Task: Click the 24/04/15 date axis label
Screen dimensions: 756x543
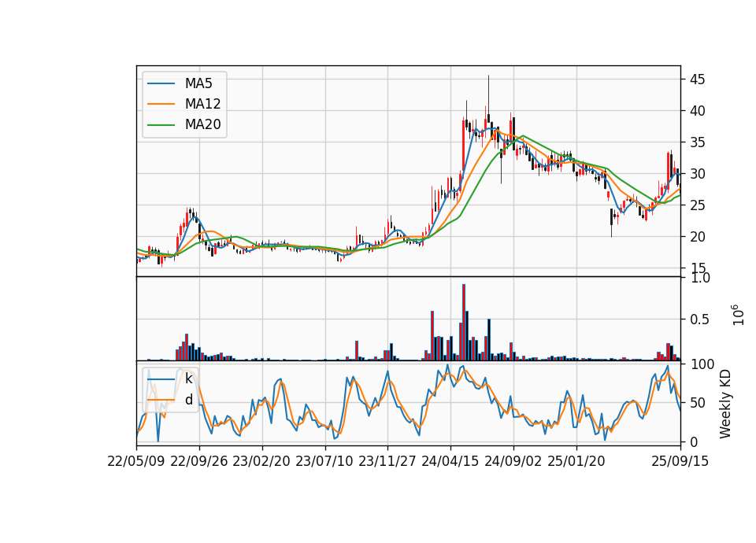Action: point(450,461)
